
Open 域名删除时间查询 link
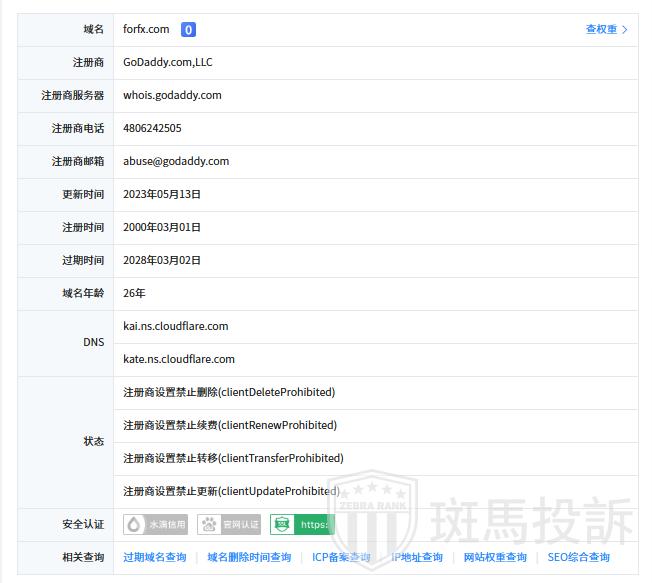(249, 557)
